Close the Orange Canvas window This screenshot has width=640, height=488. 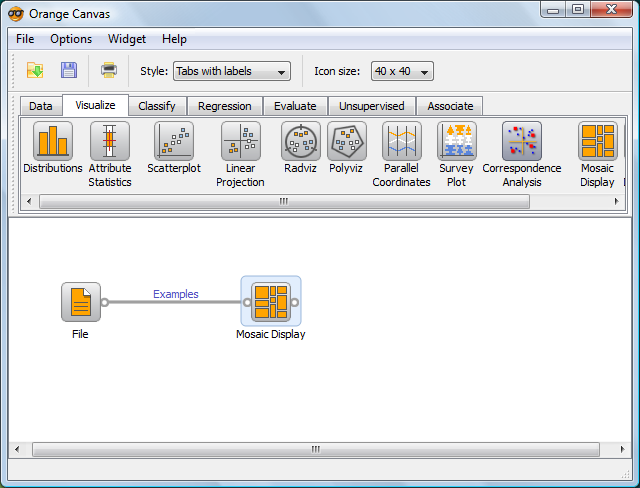[611, 9]
